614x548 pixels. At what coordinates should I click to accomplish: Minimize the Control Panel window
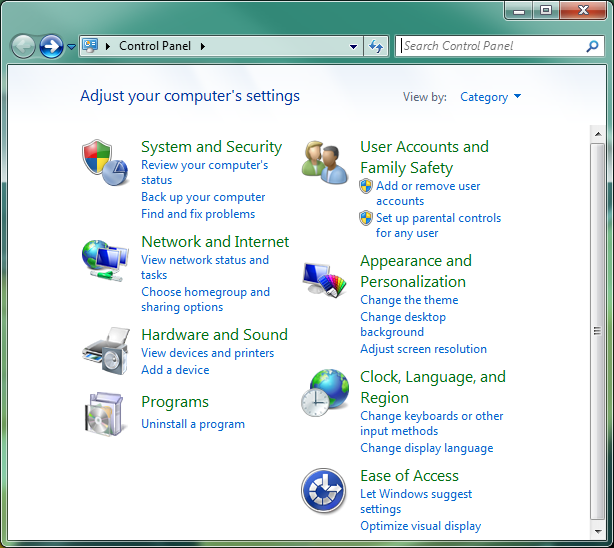519,10
